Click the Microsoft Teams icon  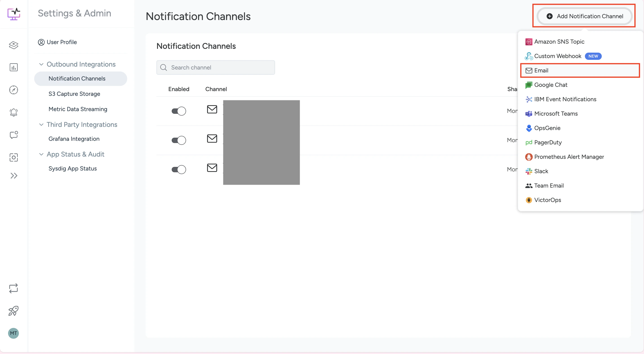(529, 114)
